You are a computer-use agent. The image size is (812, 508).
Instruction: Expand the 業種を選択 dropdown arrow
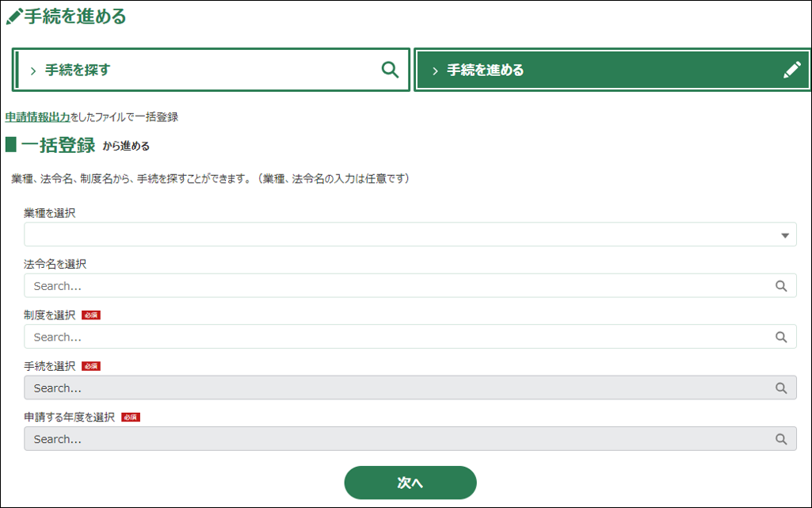(x=784, y=235)
